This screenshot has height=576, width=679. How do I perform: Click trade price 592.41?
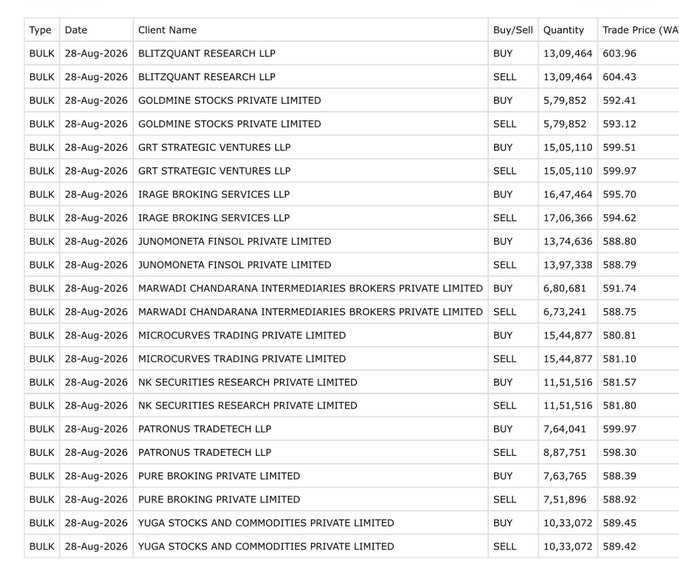(620, 100)
